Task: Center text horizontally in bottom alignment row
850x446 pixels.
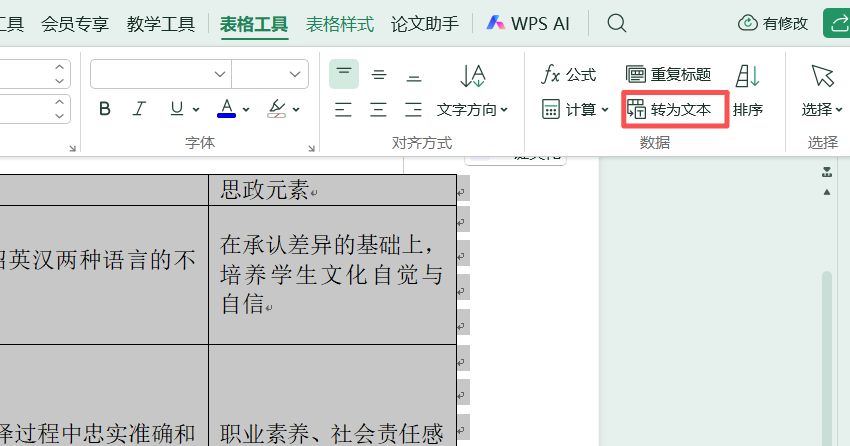Action: pos(378,109)
